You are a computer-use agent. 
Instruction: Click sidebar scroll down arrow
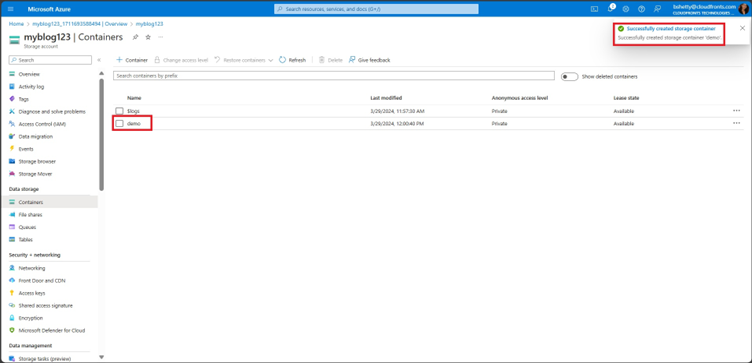pos(101,357)
